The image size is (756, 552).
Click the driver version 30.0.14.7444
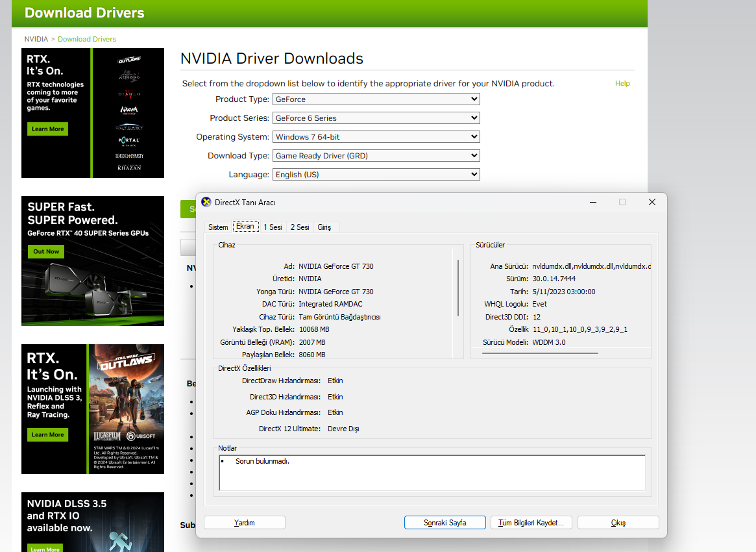coord(554,279)
